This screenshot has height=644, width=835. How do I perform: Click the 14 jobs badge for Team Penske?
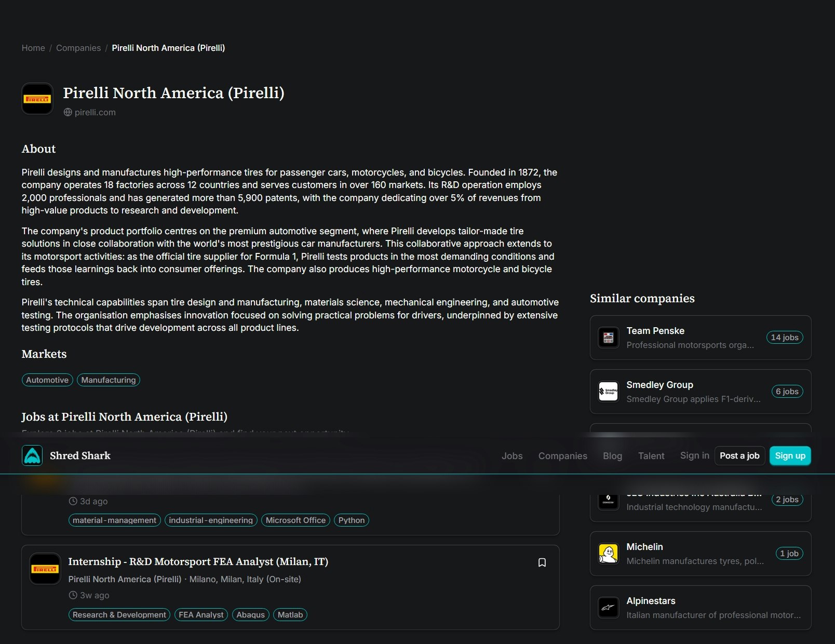click(785, 338)
